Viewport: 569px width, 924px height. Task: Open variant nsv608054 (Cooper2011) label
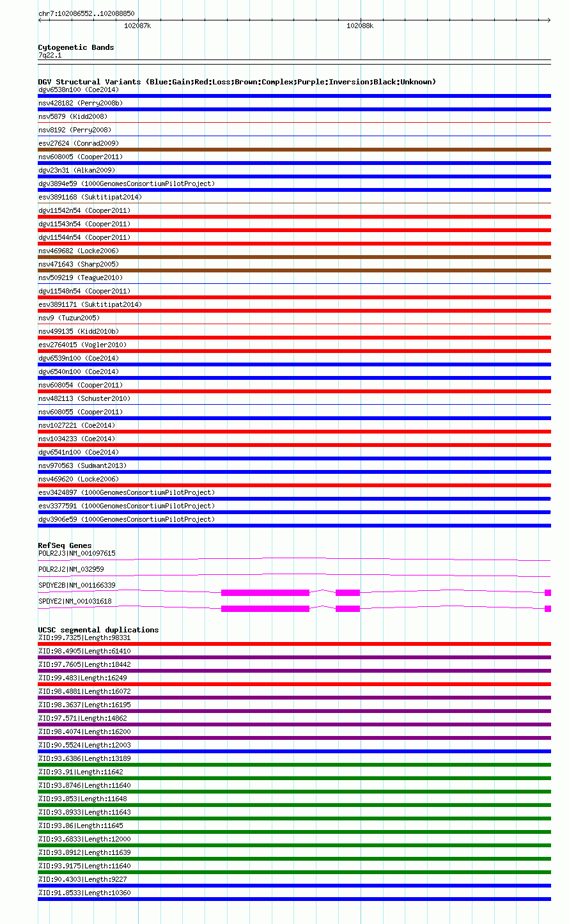point(81,385)
